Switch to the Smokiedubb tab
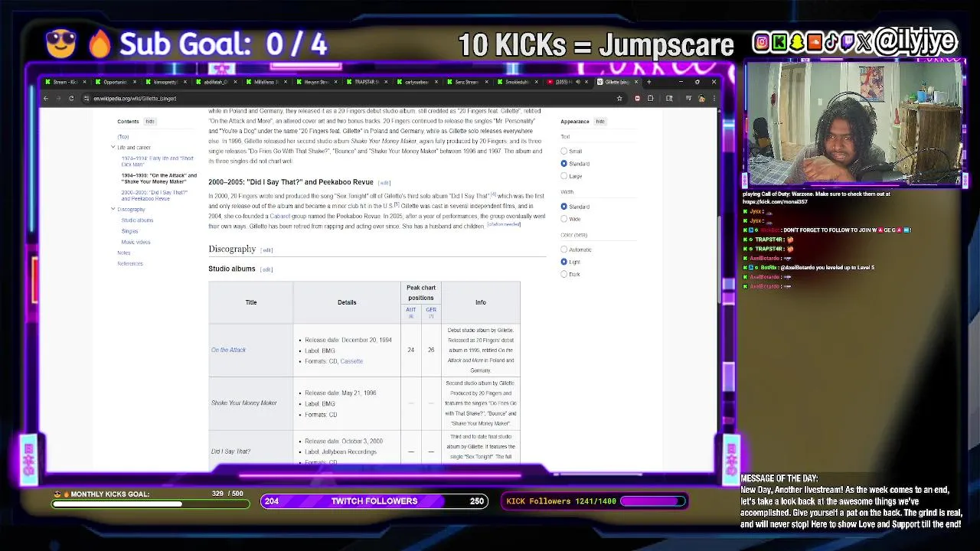The image size is (980, 551). [x=517, y=82]
